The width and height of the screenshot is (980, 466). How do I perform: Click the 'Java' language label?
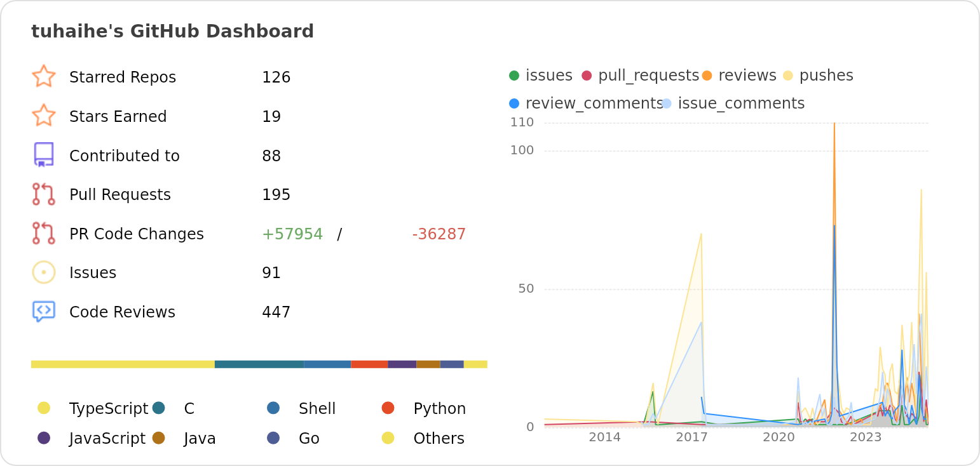(x=200, y=438)
